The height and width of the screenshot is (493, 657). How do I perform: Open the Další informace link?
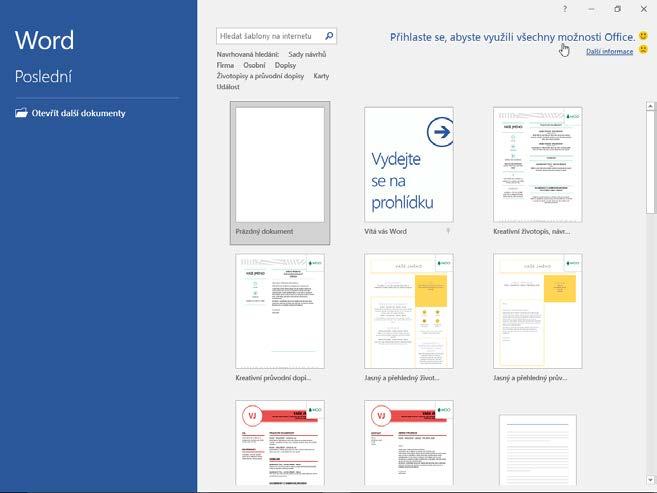click(x=609, y=52)
